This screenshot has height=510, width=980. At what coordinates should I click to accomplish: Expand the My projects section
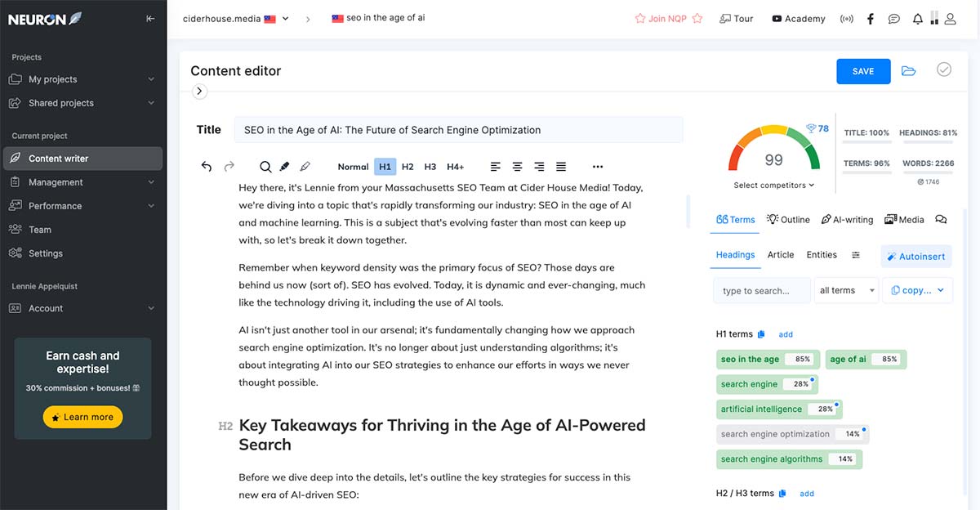point(82,78)
